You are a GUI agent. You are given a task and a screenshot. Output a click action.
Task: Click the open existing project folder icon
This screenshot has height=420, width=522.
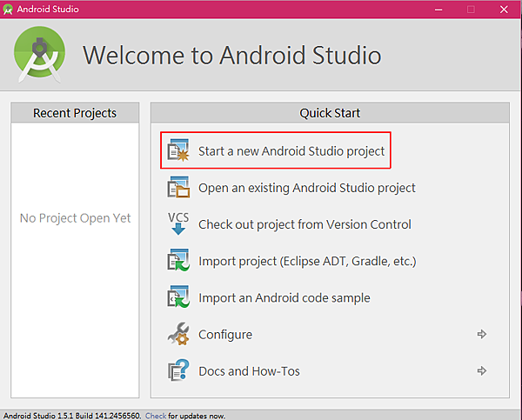(x=178, y=188)
